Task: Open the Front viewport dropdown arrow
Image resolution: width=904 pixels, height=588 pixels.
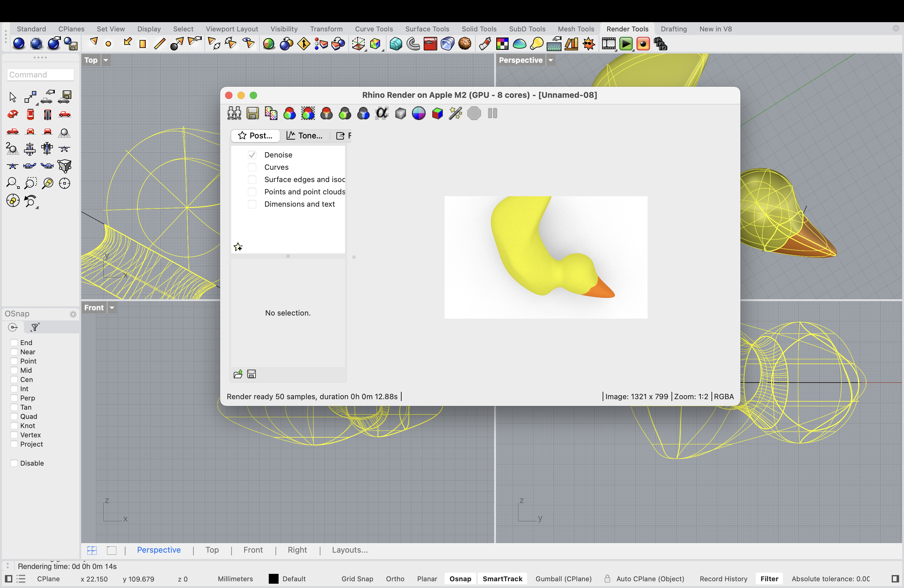Action: tap(112, 308)
